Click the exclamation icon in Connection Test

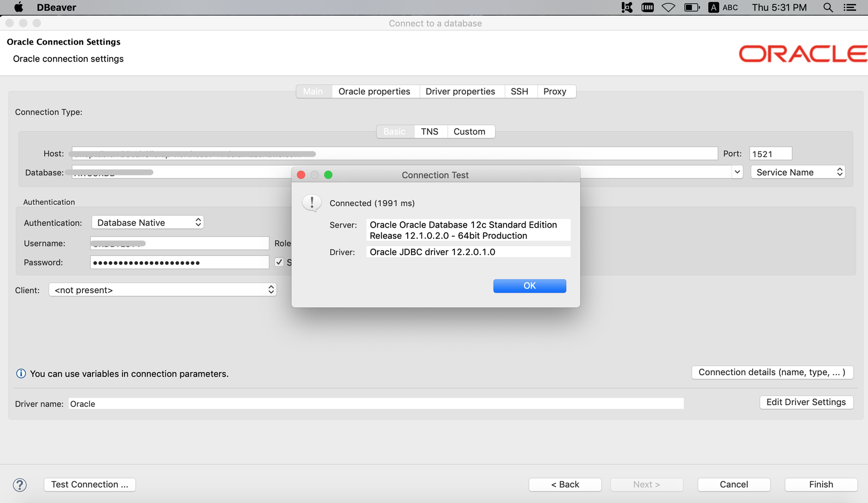tap(312, 203)
